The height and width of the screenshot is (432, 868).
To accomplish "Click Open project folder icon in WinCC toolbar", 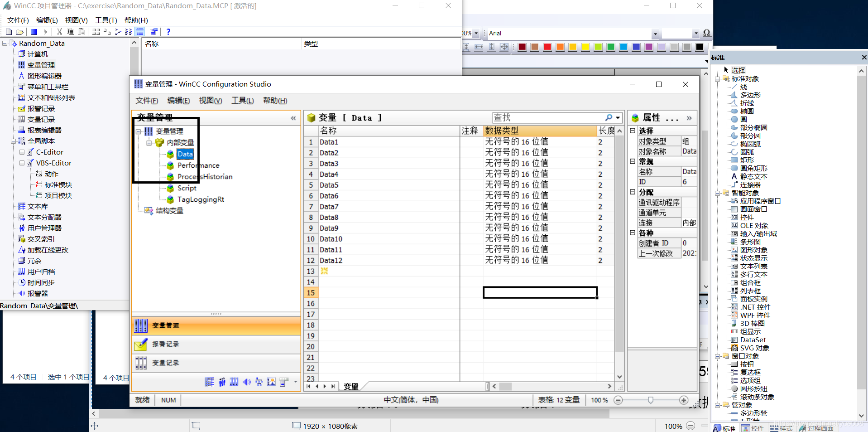I will (19, 32).
